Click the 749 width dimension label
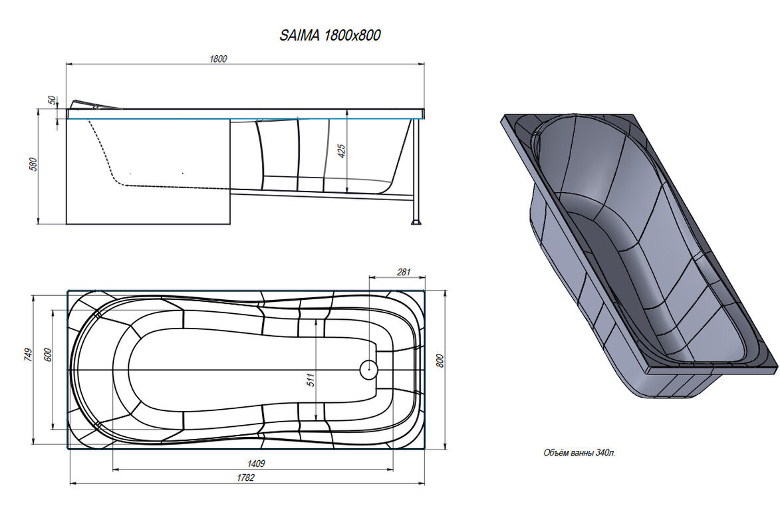The height and width of the screenshot is (532, 780). click(x=28, y=355)
